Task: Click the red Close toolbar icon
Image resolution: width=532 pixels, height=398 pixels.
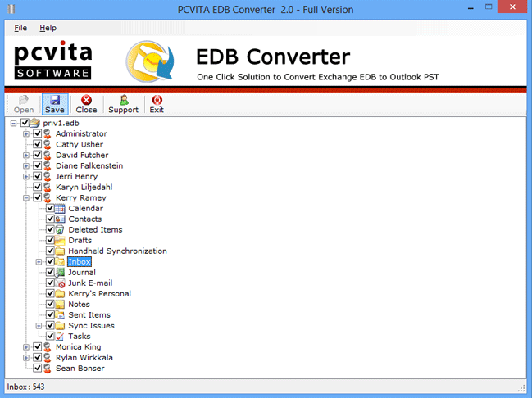Action: point(86,100)
